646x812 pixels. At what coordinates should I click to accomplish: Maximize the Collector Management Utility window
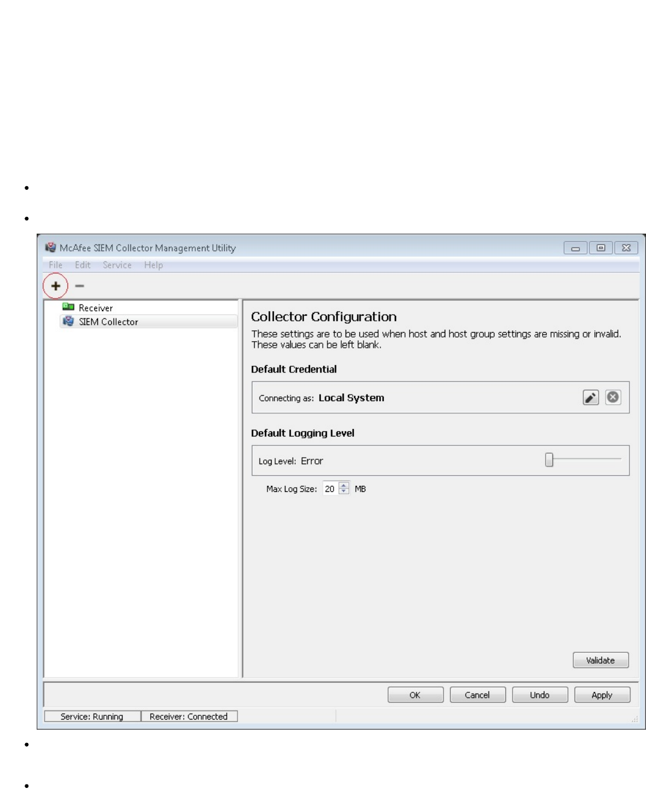tap(601, 248)
